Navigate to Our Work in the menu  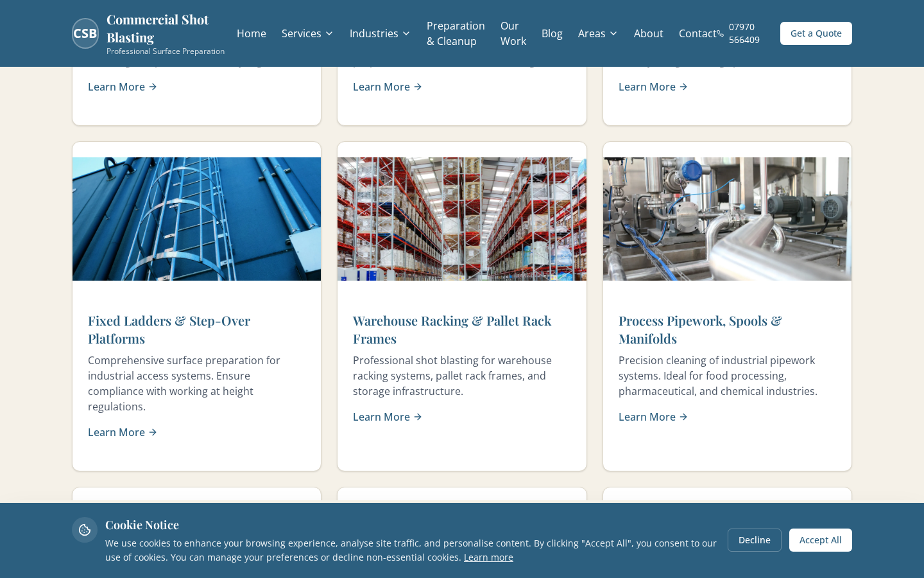click(x=513, y=33)
